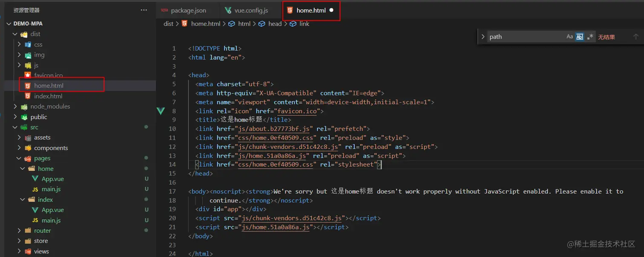The image size is (644, 257).
Task: Click the index.html HTML5 file icon
Action: point(28,96)
